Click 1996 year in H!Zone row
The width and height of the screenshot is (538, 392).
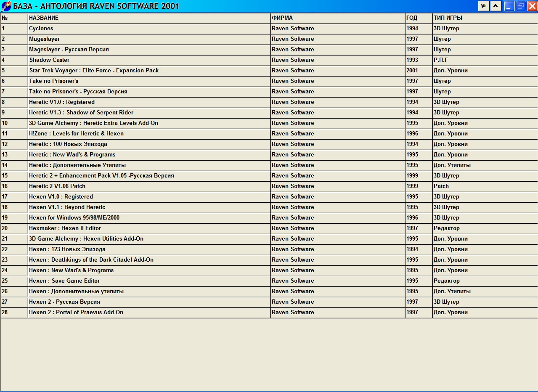(x=412, y=134)
